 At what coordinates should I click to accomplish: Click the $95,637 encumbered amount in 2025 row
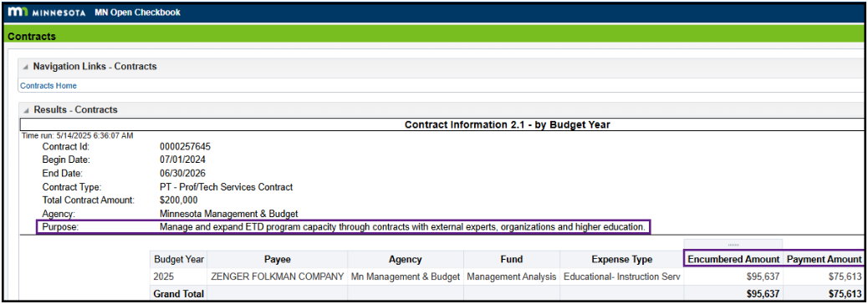coord(762,277)
